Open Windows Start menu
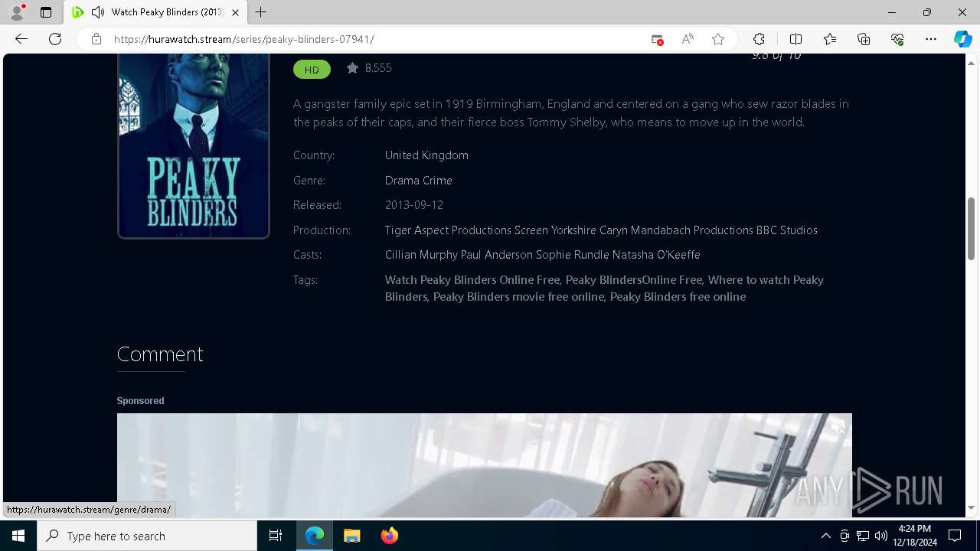This screenshot has height=551, width=980. point(18,536)
